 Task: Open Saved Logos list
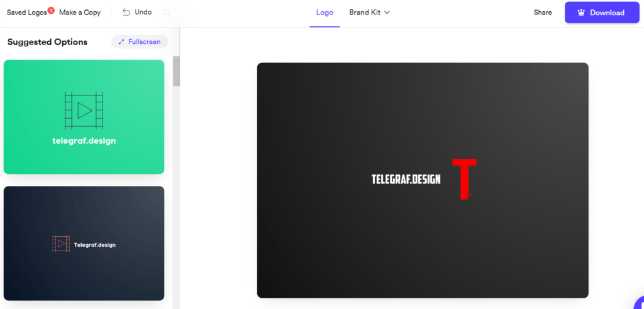click(27, 13)
